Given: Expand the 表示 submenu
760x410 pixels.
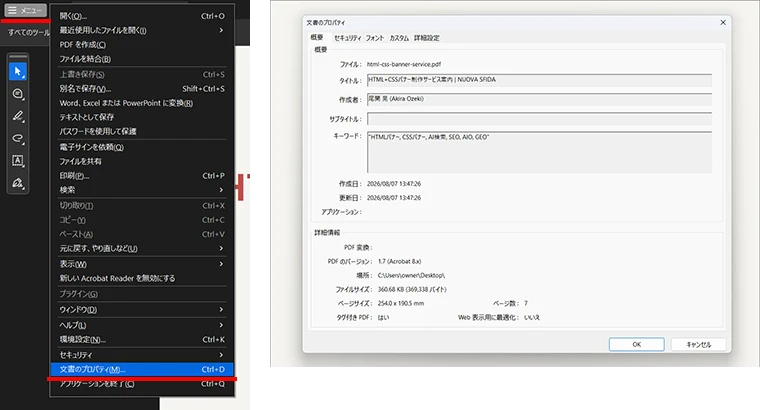Looking at the screenshot, I should pos(142,264).
